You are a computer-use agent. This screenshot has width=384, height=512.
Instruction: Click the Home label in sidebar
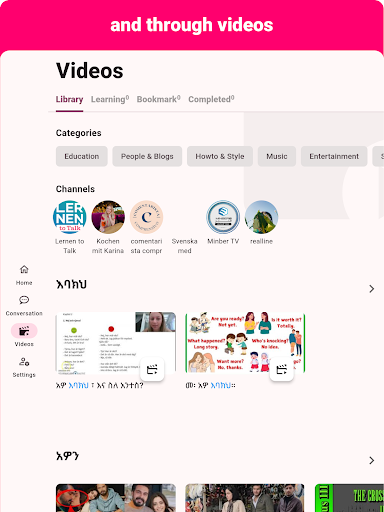pos(24,283)
